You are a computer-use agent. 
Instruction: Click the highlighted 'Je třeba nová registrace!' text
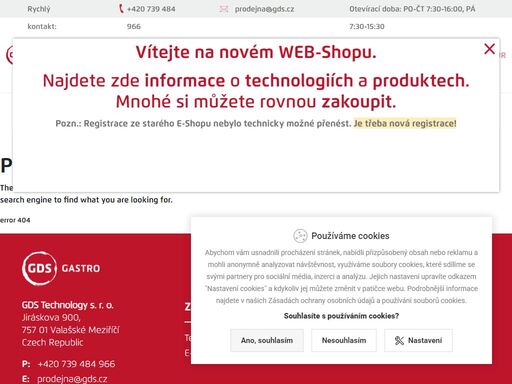coord(405,123)
